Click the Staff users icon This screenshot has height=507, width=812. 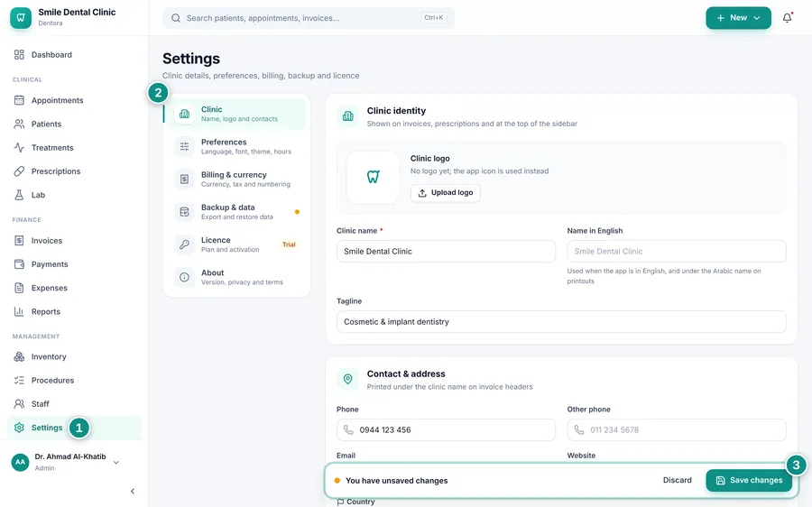[19, 403]
